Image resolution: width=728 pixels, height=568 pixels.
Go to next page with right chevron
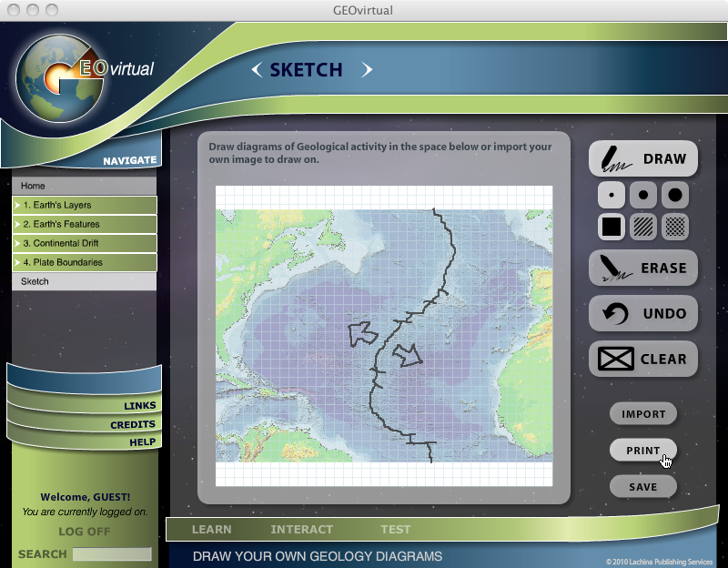(x=367, y=70)
